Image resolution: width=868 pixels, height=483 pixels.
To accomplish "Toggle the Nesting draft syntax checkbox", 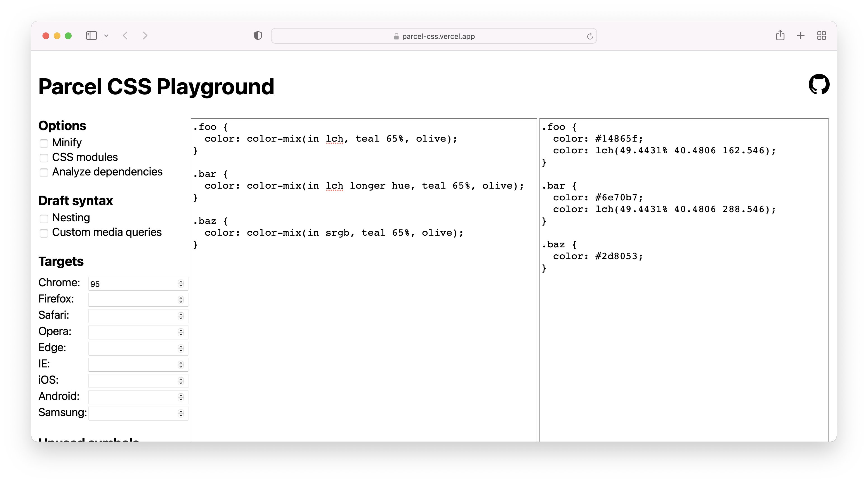I will (x=44, y=219).
